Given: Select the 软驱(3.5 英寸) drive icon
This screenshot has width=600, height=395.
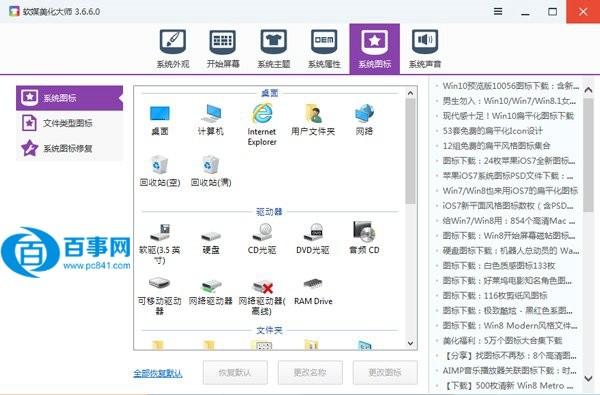Looking at the screenshot, I should click(160, 243).
